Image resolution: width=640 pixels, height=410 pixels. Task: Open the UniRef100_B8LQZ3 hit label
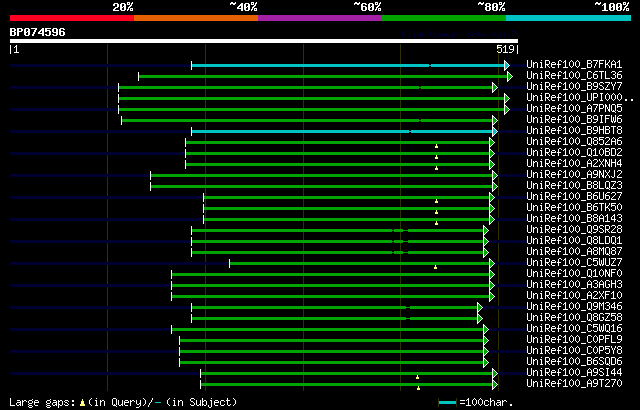[x=574, y=186]
